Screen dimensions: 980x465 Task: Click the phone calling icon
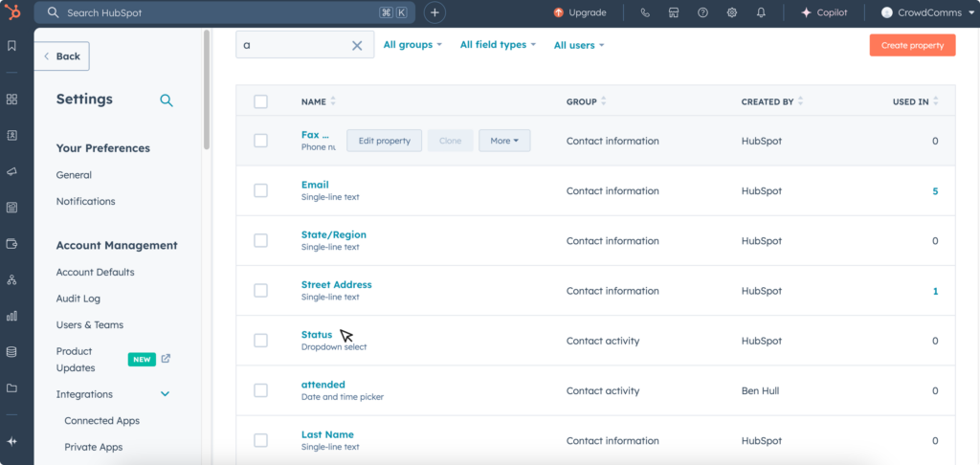point(645,12)
